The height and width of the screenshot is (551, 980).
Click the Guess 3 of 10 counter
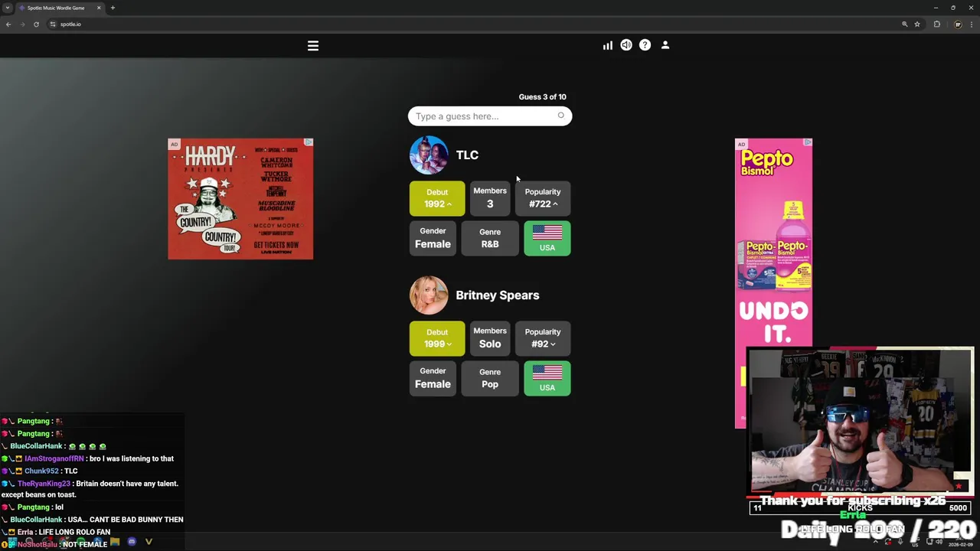(x=543, y=97)
